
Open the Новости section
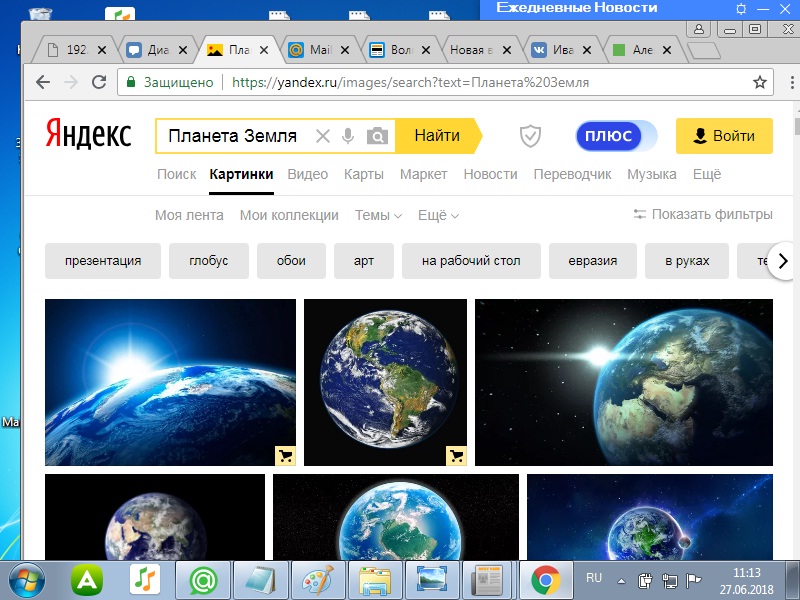490,174
